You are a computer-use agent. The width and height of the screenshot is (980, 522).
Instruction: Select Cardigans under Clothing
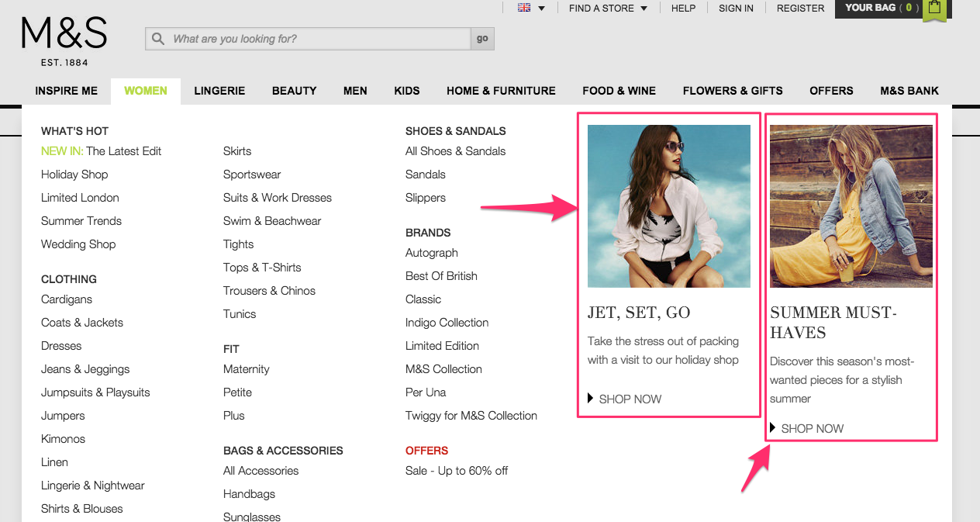click(67, 299)
